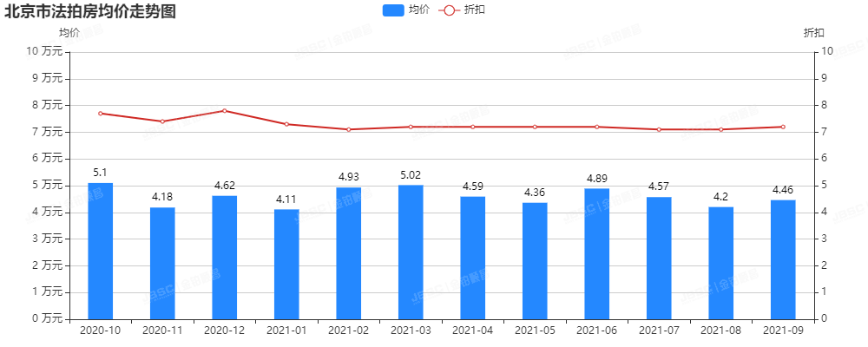Click the right axis tick label 10

click(827, 51)
